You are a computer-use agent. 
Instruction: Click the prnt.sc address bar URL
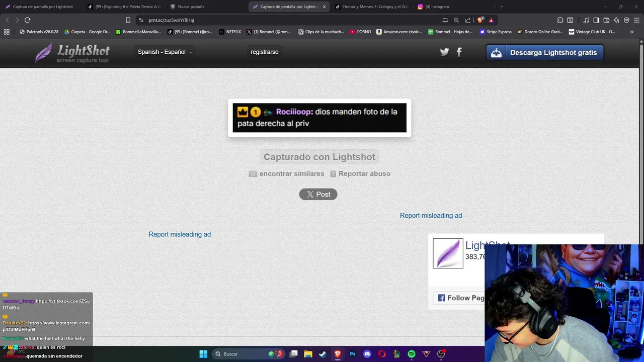click(x=171, y=20)
